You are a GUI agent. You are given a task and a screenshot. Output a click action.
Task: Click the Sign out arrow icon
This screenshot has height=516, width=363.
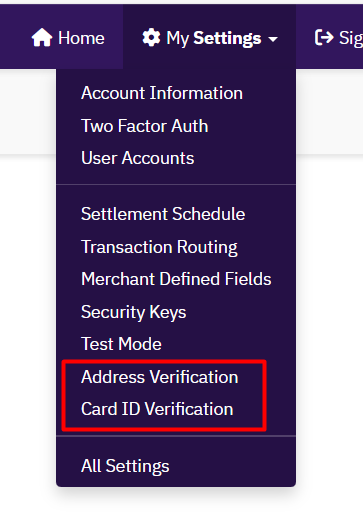click(324, 37)
